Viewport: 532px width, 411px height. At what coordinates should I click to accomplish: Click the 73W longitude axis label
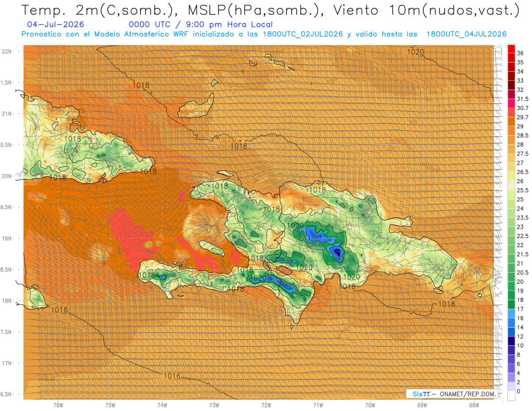pos(214,405)
